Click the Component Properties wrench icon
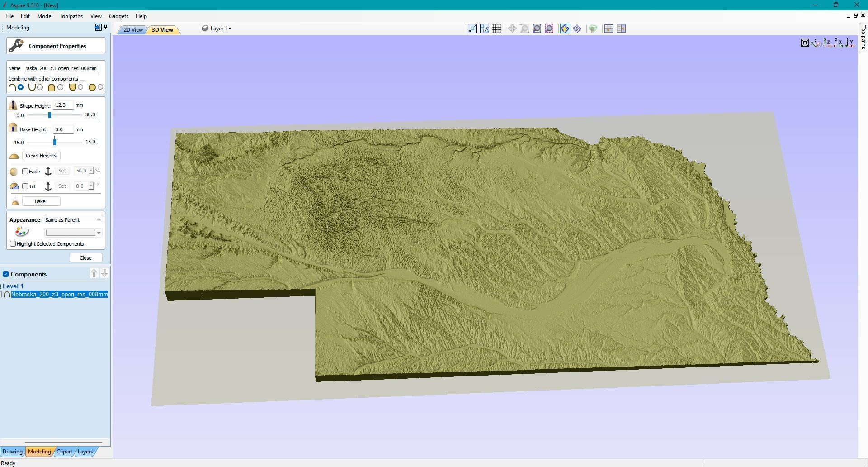868x467 pixels. tap(16, 46)
